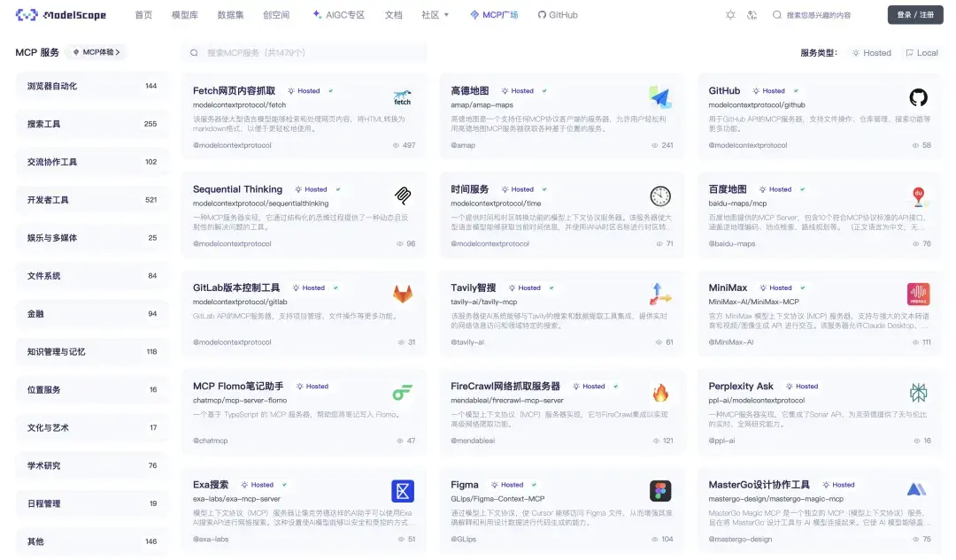Click the @tavily-ai author text

[467, 342]
